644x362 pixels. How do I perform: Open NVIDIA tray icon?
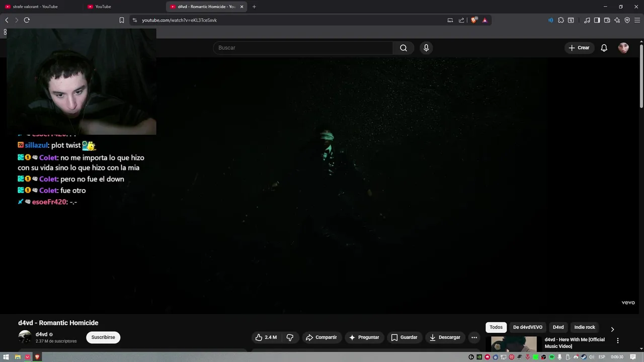pyautogui.click(x=479, y=357)
